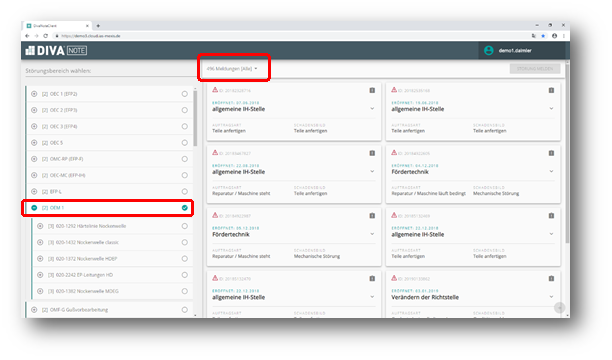Click the DIVA NOTE logo
Screen dimensions: 612x360
tap(56, 50)
